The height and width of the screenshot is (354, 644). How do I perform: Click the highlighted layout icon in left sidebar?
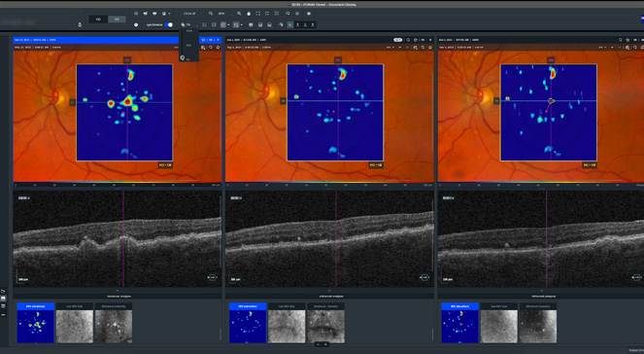pos(3,299)
